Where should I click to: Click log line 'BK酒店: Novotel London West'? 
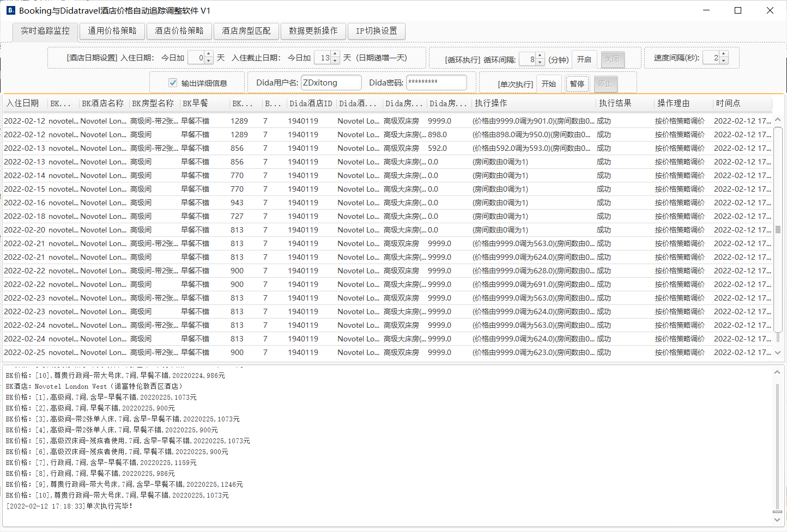click(x=96, y=387)
